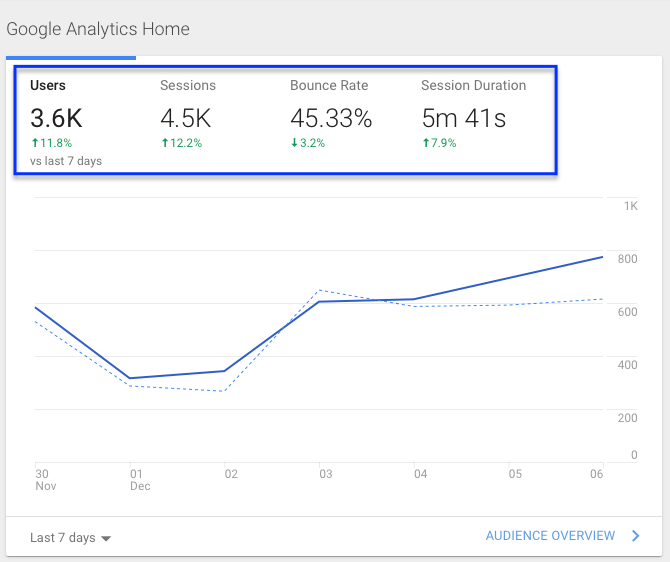Click the 1K y-axis label

[x=631, y=206]
